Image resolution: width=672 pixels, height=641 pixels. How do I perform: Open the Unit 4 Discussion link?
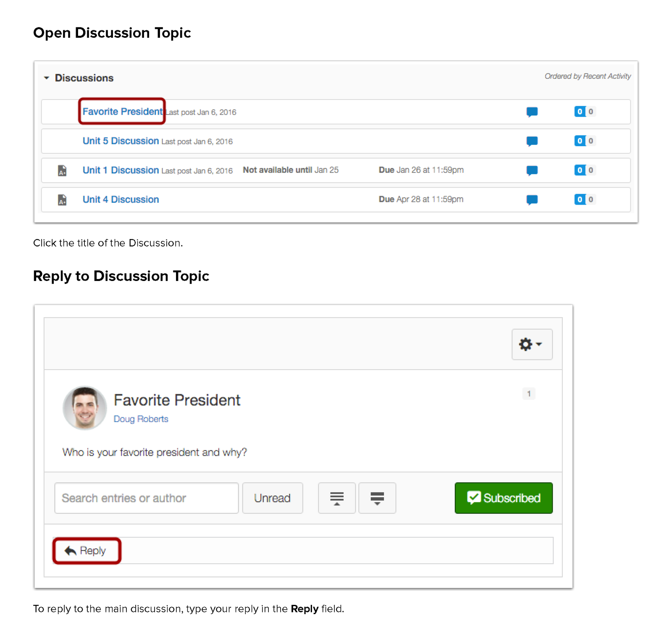pyautogui.click(x=121, y=200)
